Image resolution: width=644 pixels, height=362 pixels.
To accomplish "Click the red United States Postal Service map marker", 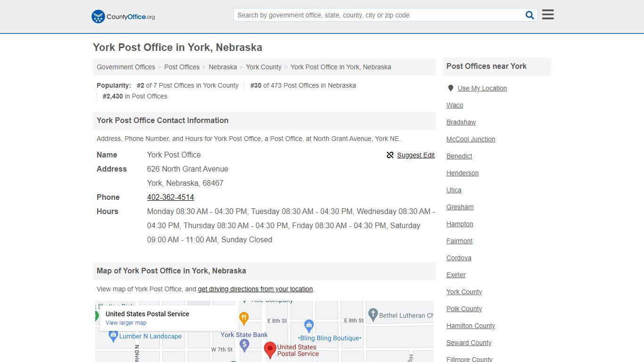I will (270, 351).
